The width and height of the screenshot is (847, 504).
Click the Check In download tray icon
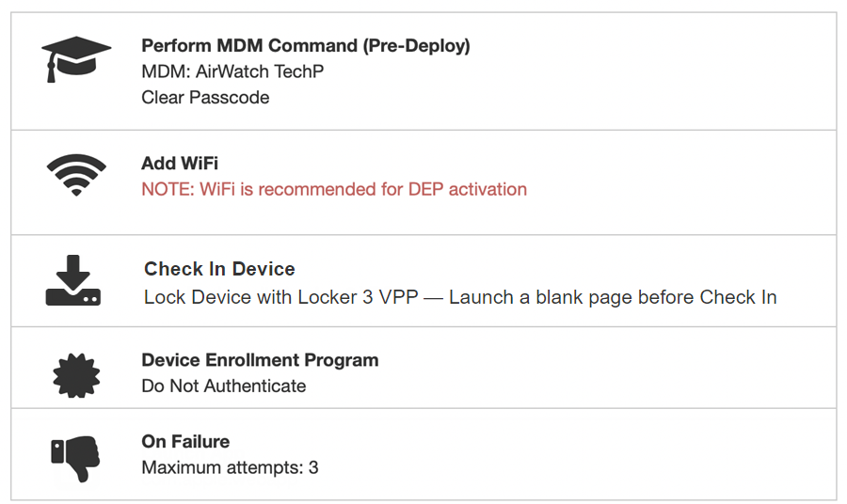click(x=73, y=282)
